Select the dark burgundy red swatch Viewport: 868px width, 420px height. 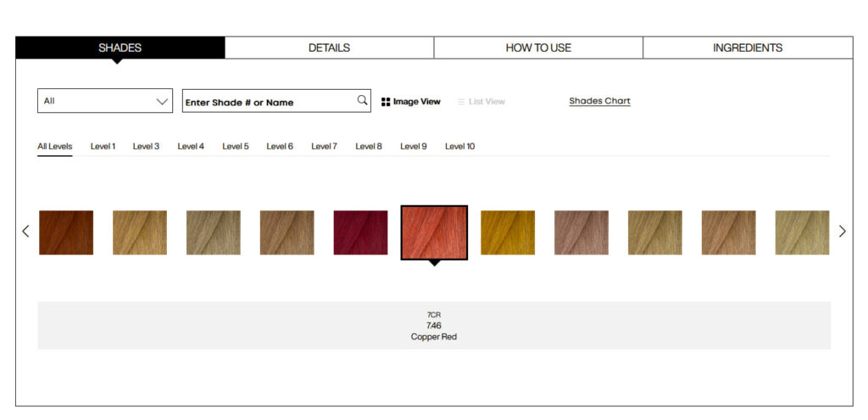click(360, 232)
